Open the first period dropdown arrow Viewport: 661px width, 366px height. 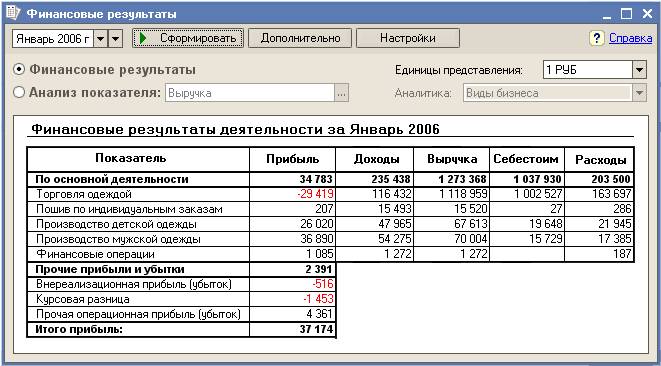click(100, 39)
